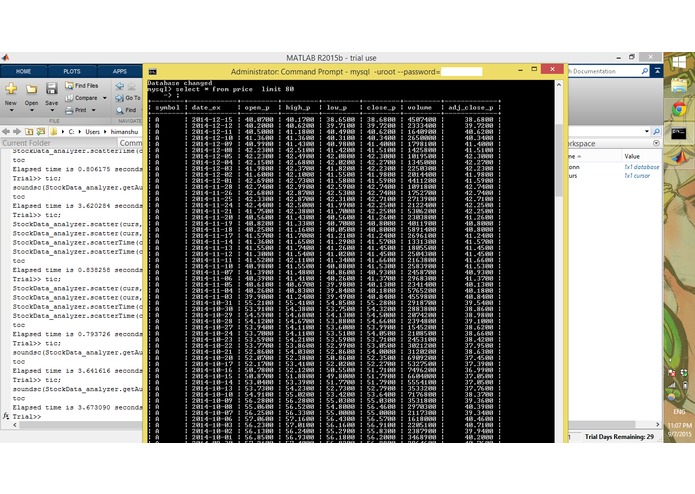Click the Users path segment
The image size is (695, 494).
click(93, 132)
